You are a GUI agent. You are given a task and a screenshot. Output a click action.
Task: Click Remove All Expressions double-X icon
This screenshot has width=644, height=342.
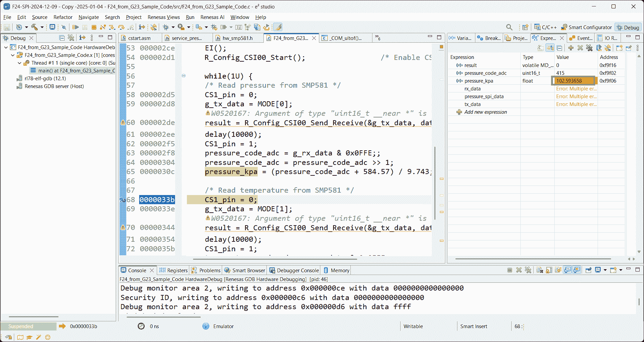point(589,48)
